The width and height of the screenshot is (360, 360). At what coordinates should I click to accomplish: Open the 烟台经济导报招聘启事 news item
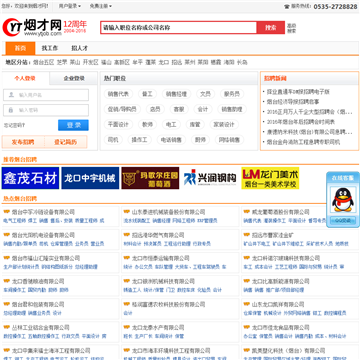tap(293, 102)
